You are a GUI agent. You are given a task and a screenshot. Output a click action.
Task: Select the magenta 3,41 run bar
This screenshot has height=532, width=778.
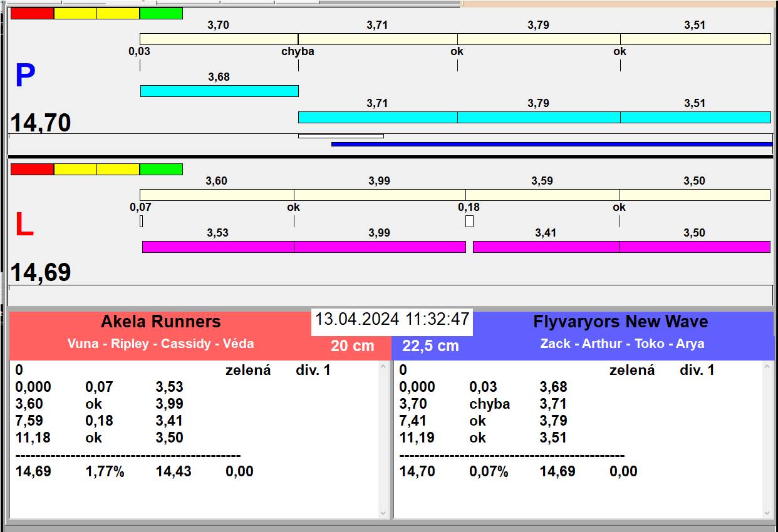pyautogui.click(x=546, y=247)
